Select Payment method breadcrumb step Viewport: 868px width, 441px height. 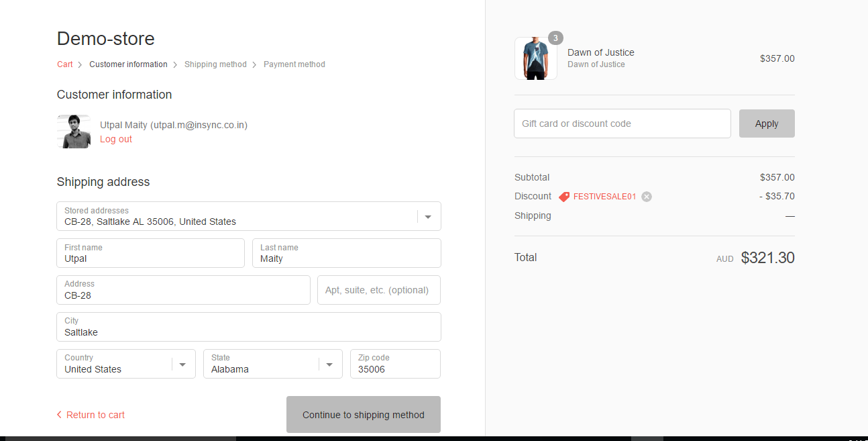coord(294,64)
